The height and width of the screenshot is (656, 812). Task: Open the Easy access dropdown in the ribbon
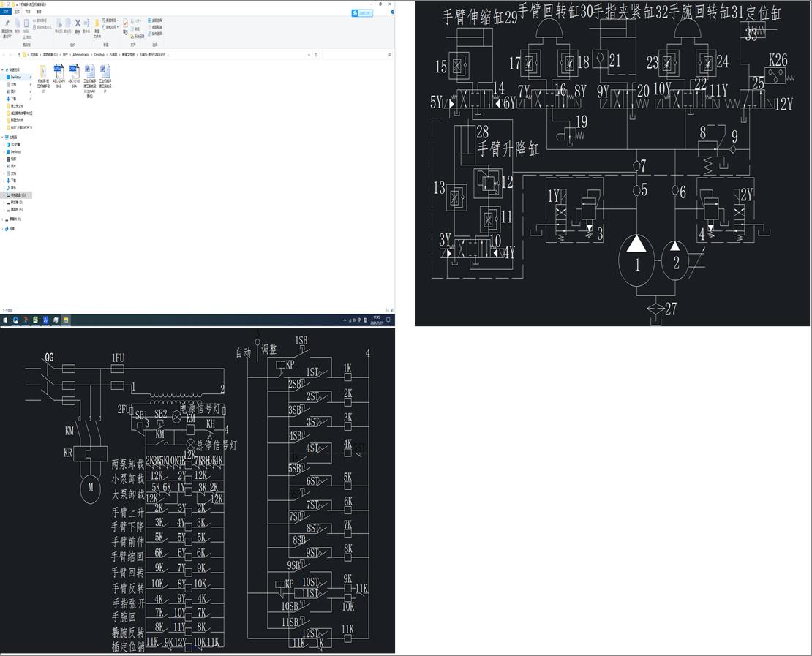point(110,27)
